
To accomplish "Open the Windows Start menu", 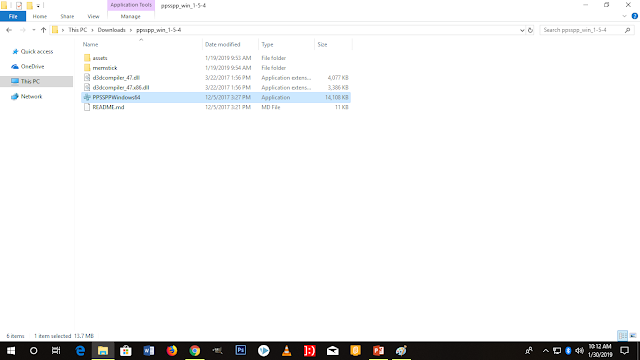I will click(11, 351).
